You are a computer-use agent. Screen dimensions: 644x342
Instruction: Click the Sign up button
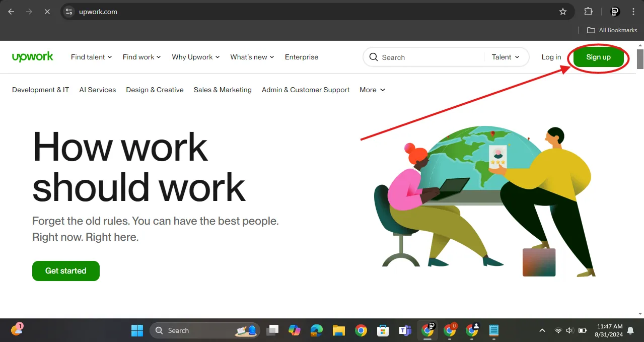pos(598,57)
